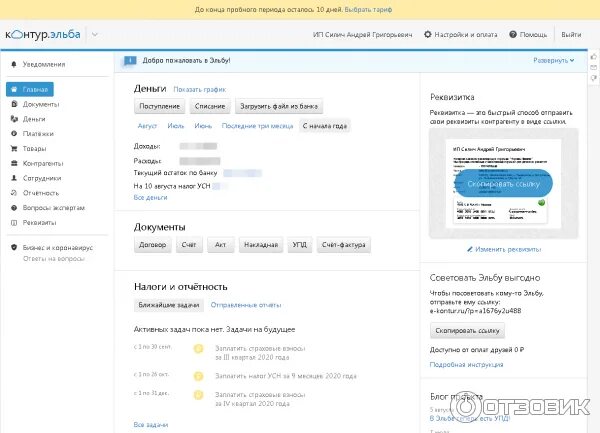Image resolution: width=600 pixels, height=433 pixels.
Task: Click yellow icon for IV квартал страховые взносы
Action: [199, 395]
